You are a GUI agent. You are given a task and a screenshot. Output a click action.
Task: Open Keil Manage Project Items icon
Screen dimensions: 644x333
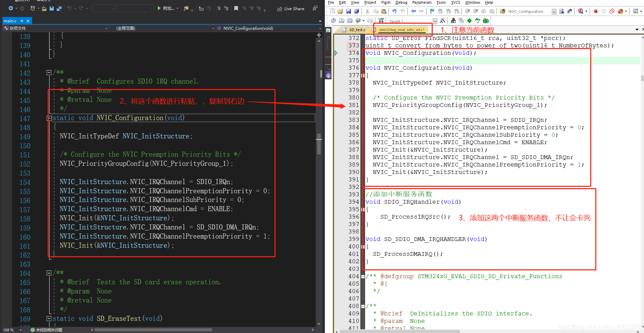pos(453,21)
